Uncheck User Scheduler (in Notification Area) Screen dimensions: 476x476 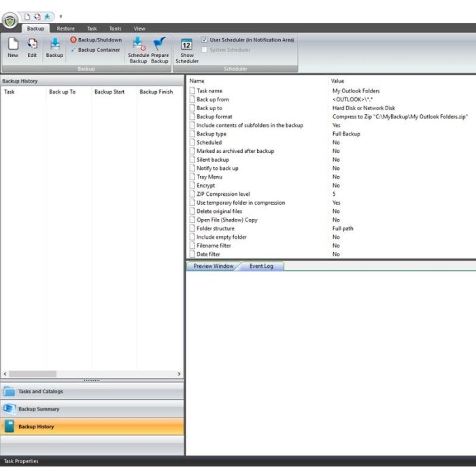pos(205,40)
